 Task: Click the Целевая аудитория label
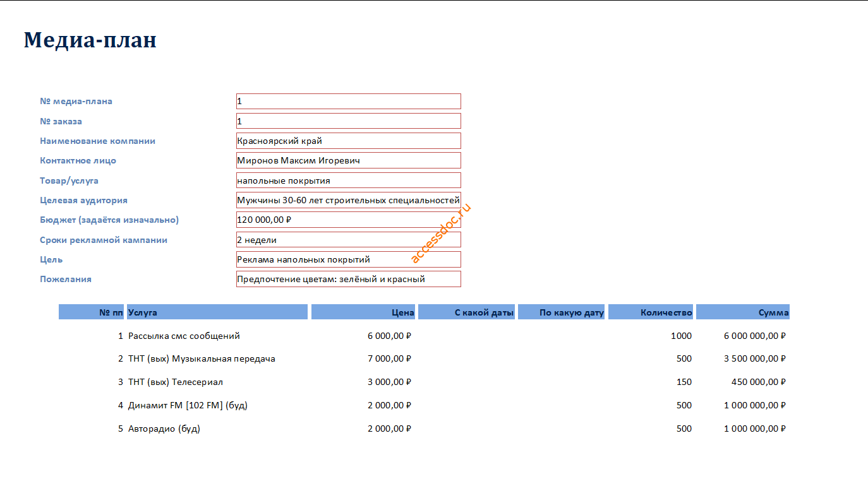click(83, 200)
